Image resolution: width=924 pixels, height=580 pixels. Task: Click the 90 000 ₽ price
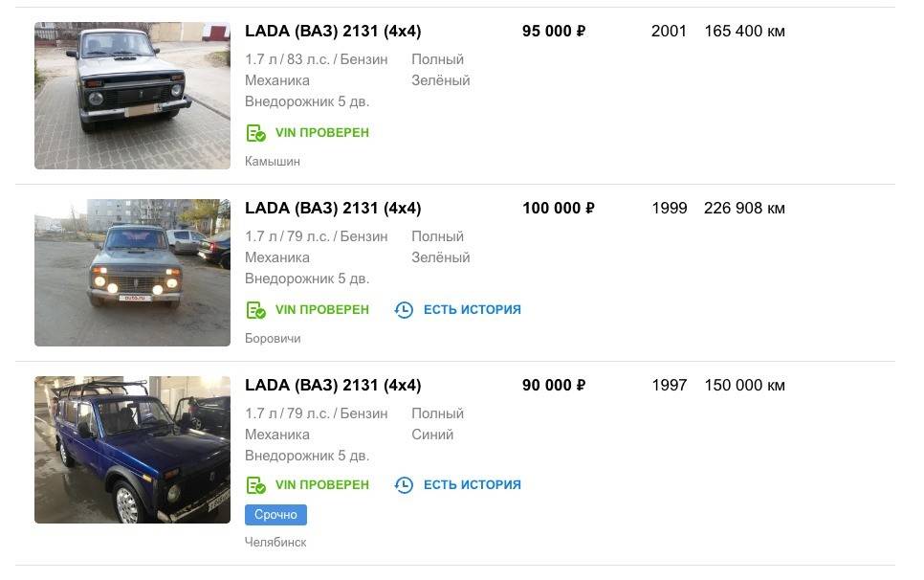[x=554, y=386]
